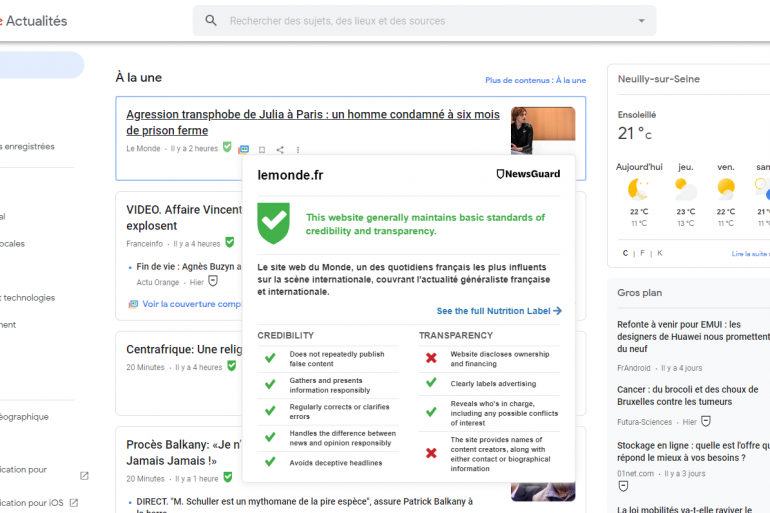Click the green NewsGuard shield beside Le Monde

pyautogui.click(x=227, y=148)
